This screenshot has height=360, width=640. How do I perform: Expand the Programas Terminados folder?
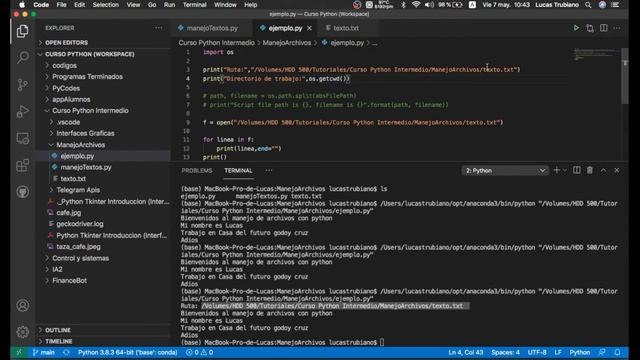87,77
